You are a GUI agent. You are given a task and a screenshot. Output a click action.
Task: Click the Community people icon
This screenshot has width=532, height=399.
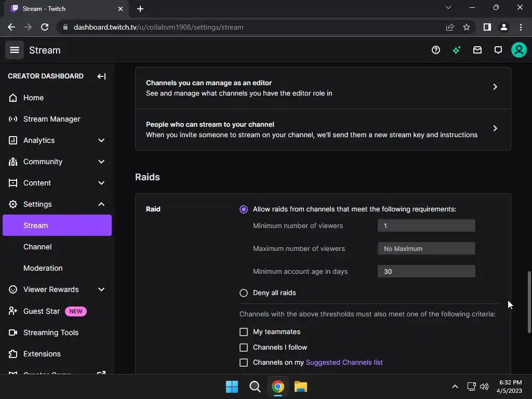13,162
